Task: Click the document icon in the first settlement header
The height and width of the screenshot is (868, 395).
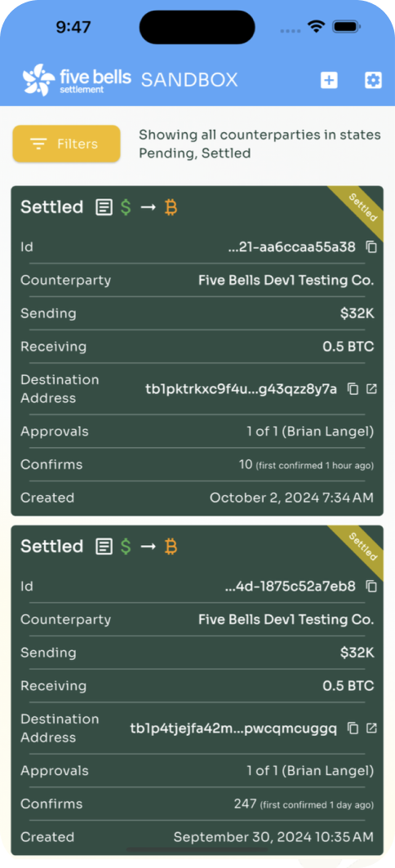Action: coord(103,207)
